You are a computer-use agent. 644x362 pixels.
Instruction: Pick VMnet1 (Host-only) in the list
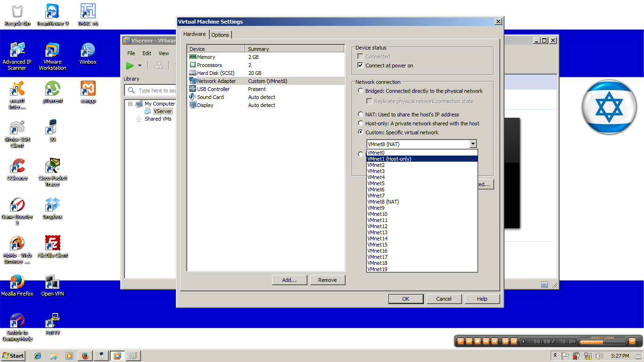click(422, 159)
